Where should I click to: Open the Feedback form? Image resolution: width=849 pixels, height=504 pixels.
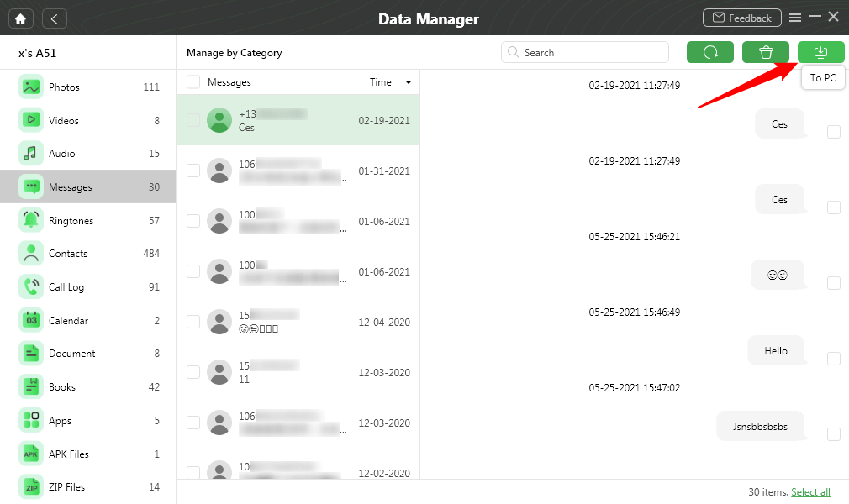(x=740, y=18)
